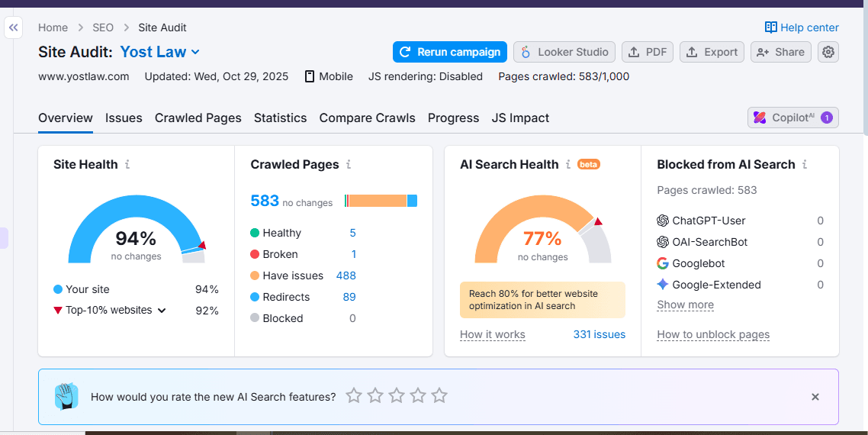The image size is (868, 435).
Task: Click JS rendering: Disabled text
Action: (425, 76)
